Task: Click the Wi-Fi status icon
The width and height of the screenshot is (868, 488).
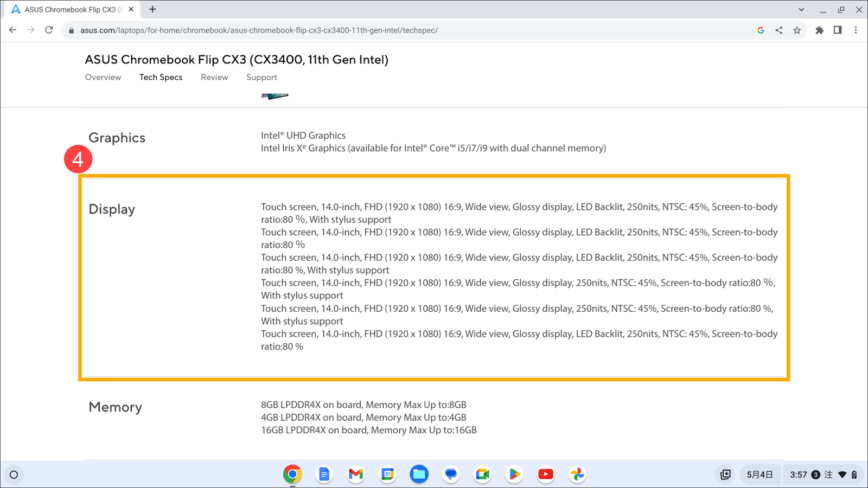Action: (x=842, y=474)
